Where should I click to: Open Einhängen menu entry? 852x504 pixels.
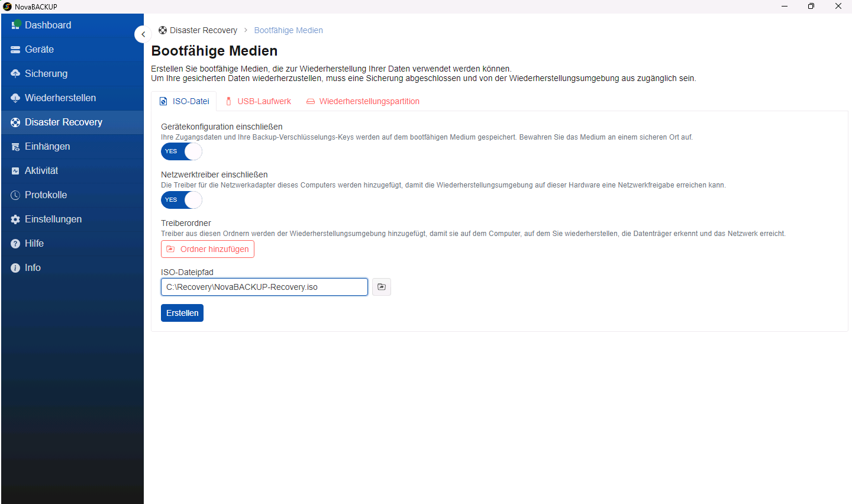coord(72,147)
